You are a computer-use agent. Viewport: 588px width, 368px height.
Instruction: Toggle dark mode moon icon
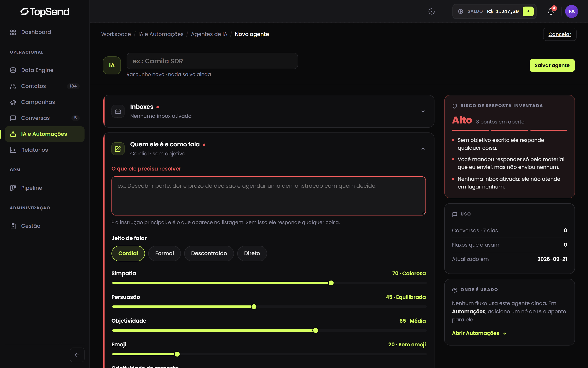coord(432,11)
